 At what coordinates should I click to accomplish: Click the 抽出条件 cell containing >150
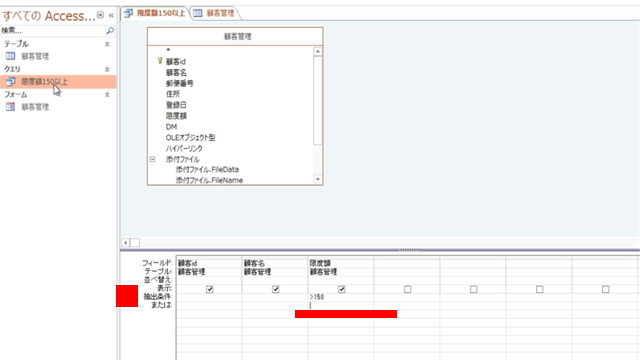click(x=341, y=297)
